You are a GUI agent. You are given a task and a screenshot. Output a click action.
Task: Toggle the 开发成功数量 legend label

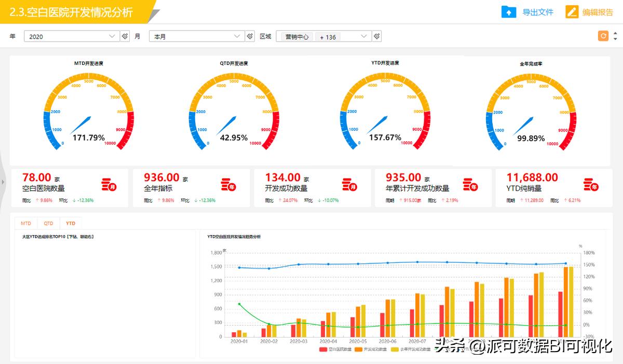tap(374, 349)
